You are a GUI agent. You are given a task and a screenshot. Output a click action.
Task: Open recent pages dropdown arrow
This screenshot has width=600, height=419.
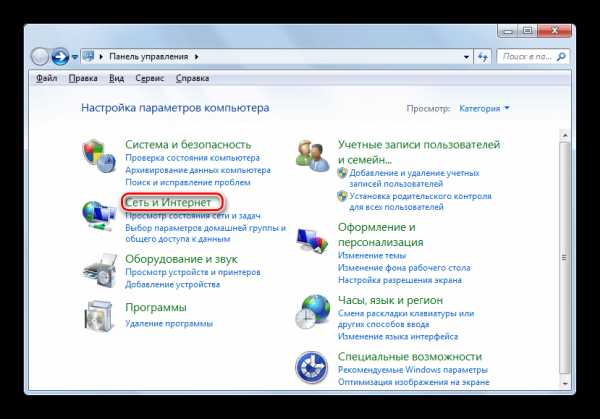pyautogui.click(x=75, y=57)
